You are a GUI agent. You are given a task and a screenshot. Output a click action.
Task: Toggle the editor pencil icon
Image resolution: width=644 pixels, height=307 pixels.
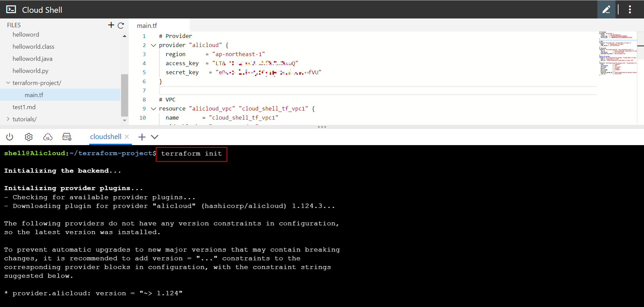pyautogui.click(x=606, y=9)
